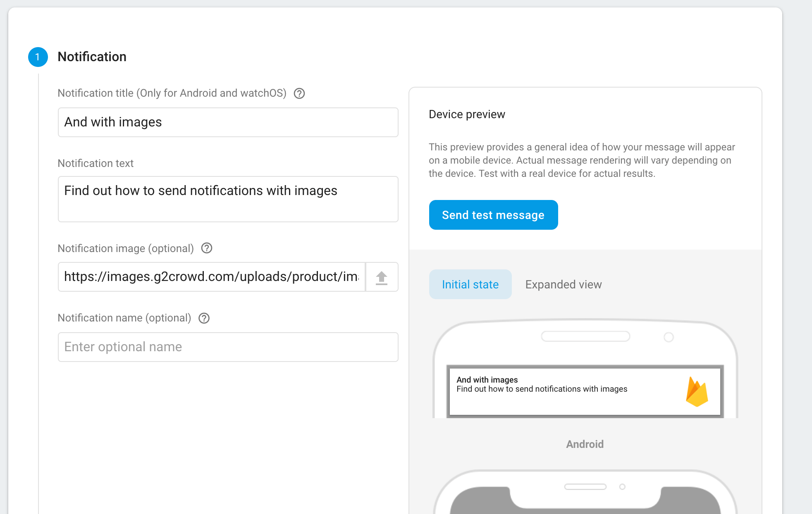Click the Android label under the preview

(585, 444)
